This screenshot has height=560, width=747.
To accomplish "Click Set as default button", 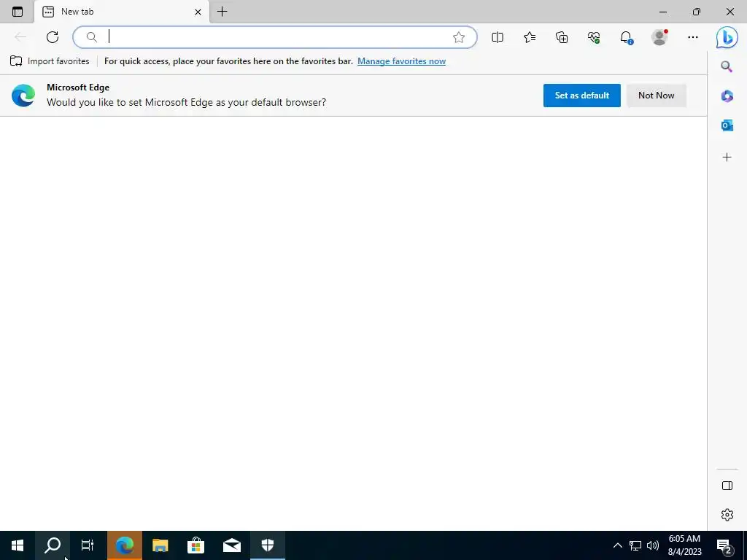I will point(581,96).
